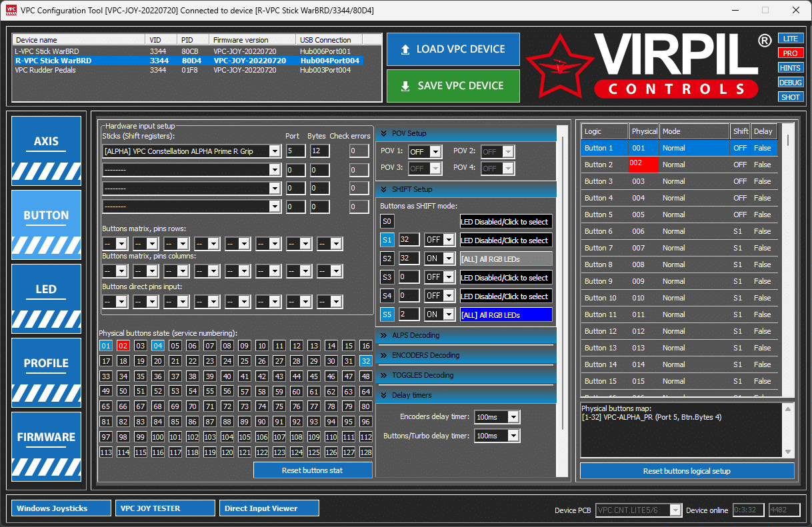Screen dimensions: 812x527
Task: Open the PROFILE settings panel
Action: point(46,372)
